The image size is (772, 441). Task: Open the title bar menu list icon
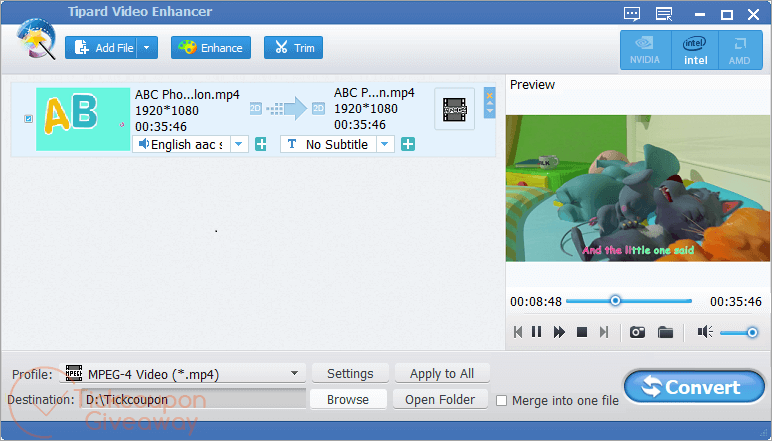664,14
